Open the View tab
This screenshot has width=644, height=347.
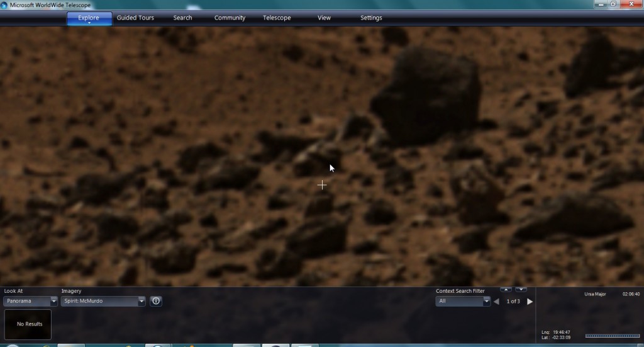point(324,18)
